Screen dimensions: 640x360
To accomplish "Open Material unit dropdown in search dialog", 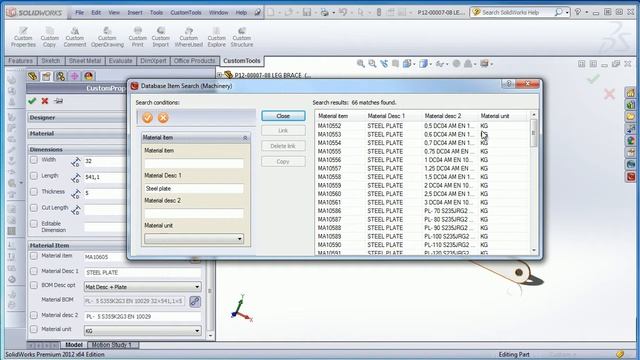I will tap(194, 239).
